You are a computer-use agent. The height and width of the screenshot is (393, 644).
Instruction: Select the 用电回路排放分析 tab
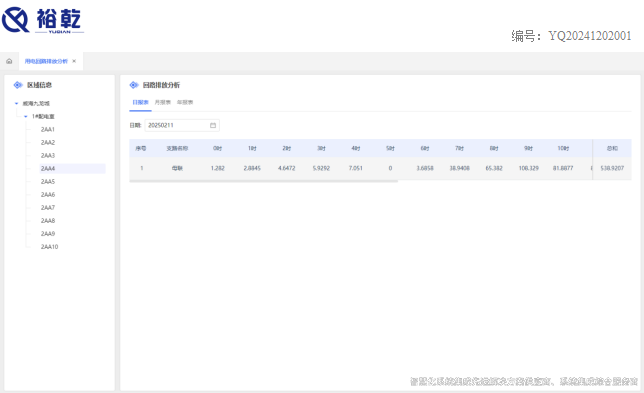[x=46, y=61]
